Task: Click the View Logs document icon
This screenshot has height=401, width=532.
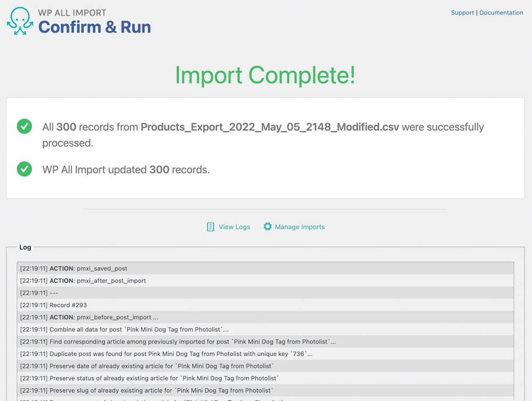Action: point(210,227)
